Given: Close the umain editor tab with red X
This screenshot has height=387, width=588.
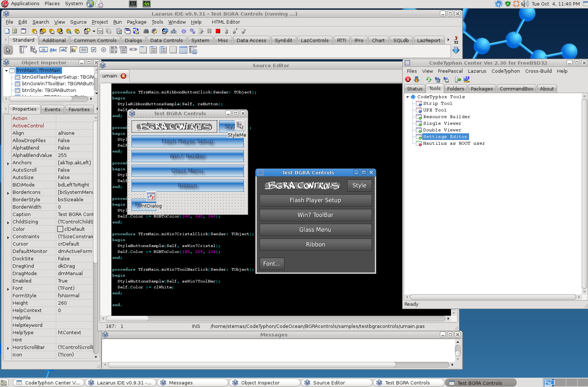Looking at the screenshot, I should 123,76.
